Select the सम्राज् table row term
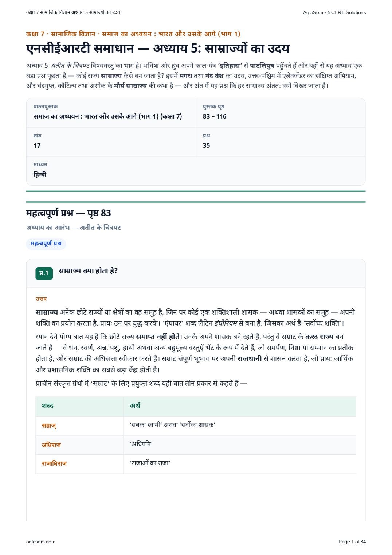Viewport: 392px width, 555px height. [49, 426]
